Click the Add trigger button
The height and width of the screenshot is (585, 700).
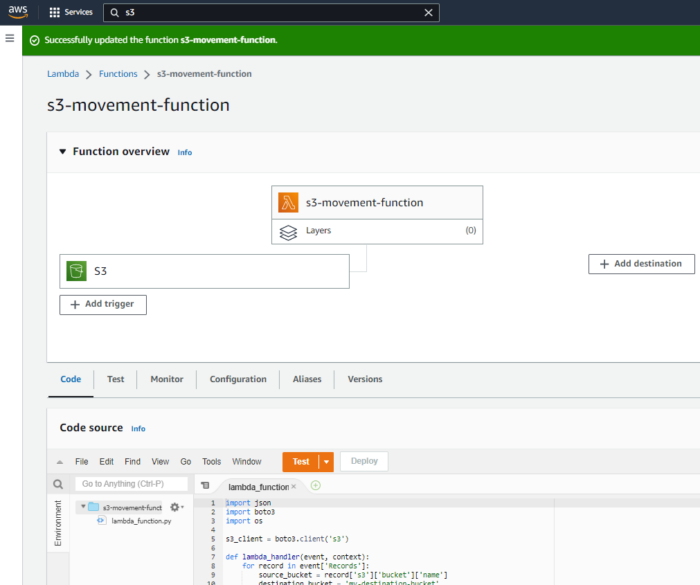click(x=103, y=305)
